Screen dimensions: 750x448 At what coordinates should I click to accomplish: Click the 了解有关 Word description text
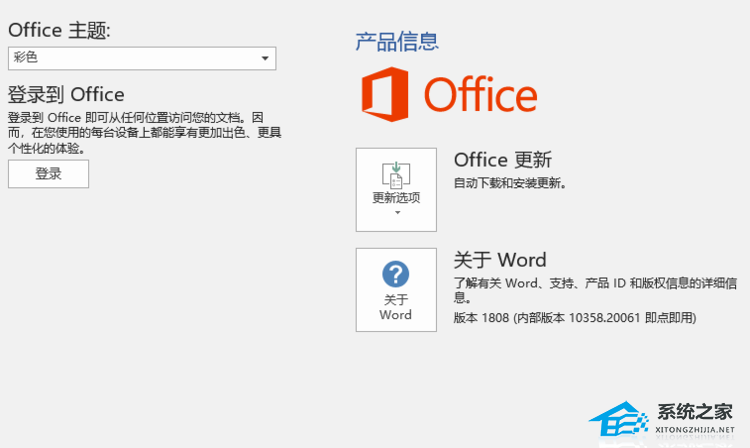(x=595, y=290)
